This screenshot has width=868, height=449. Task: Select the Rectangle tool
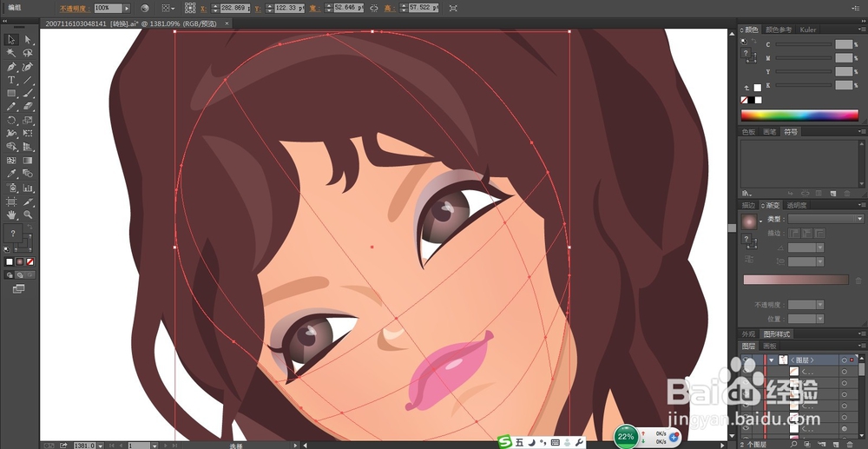[x=11, y=93]
